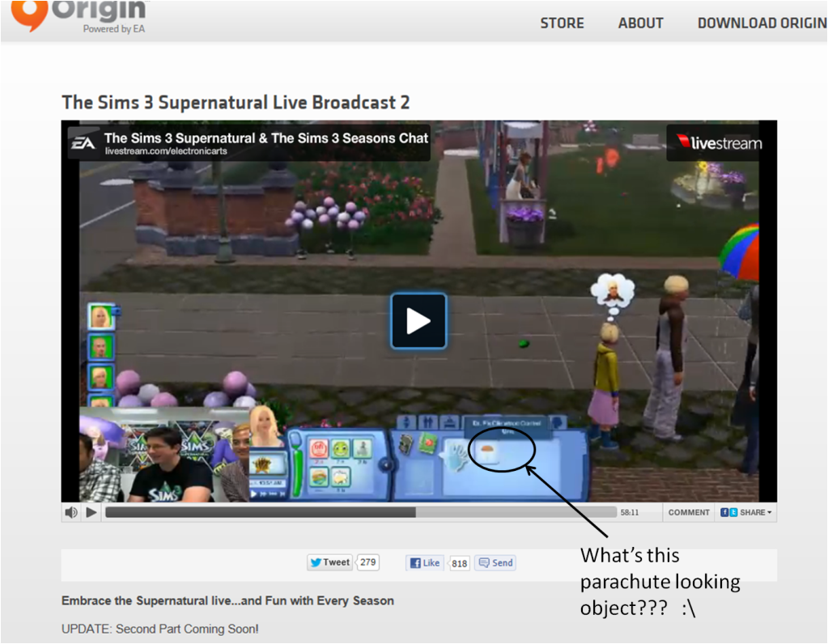Click the webcam inset of the presenters

click(164, 454)
